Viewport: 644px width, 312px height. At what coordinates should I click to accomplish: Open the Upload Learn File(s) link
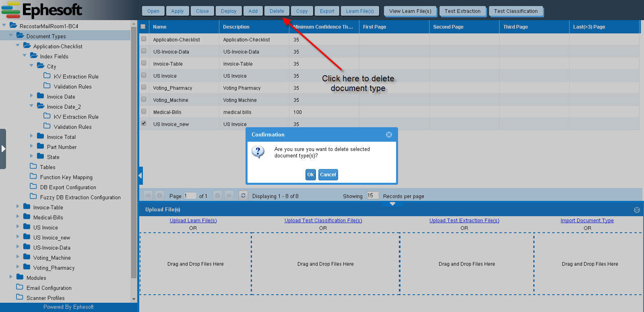[x=193, y=221]
